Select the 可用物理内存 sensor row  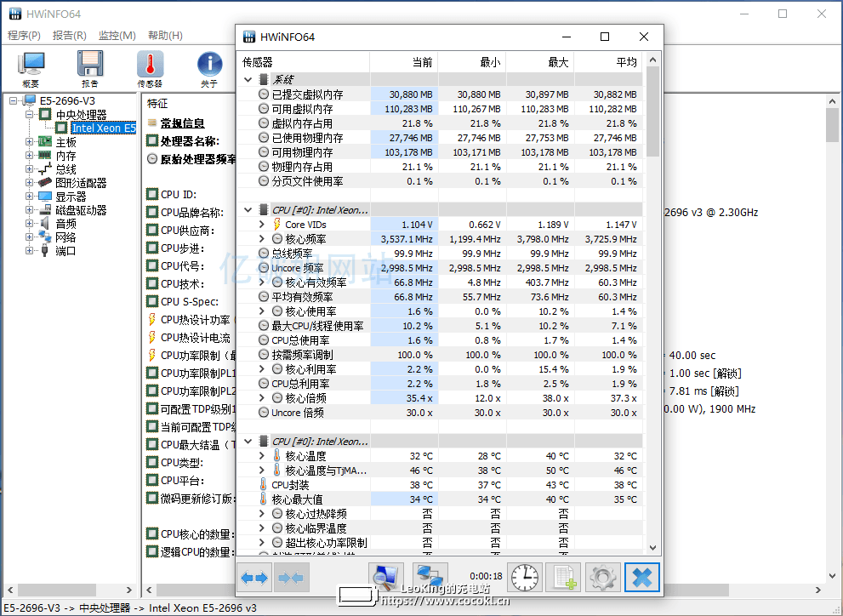pyautogui.click(x=441, y=152)
